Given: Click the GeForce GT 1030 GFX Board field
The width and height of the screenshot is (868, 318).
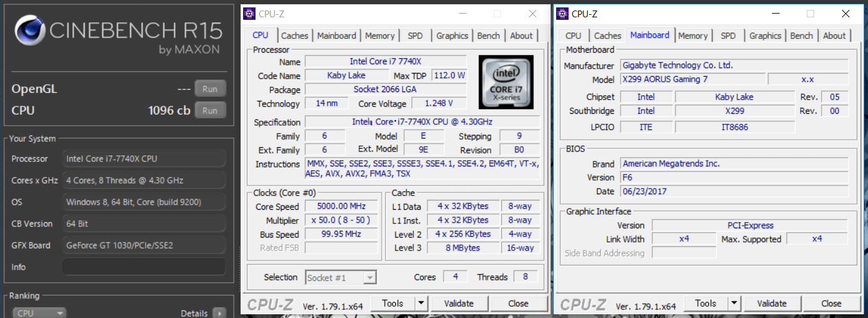Looking at the screenshot, I should tap(144, 246).
